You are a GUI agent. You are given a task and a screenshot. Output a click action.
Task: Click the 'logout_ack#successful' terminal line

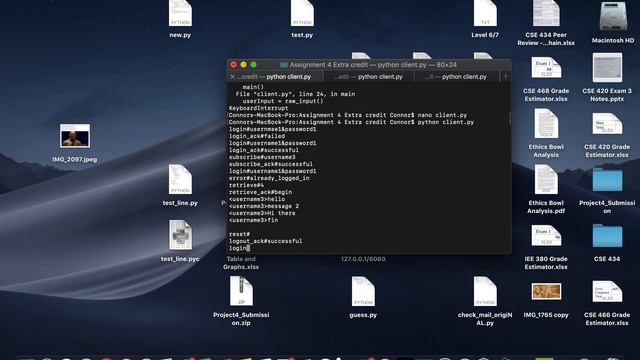266,241
